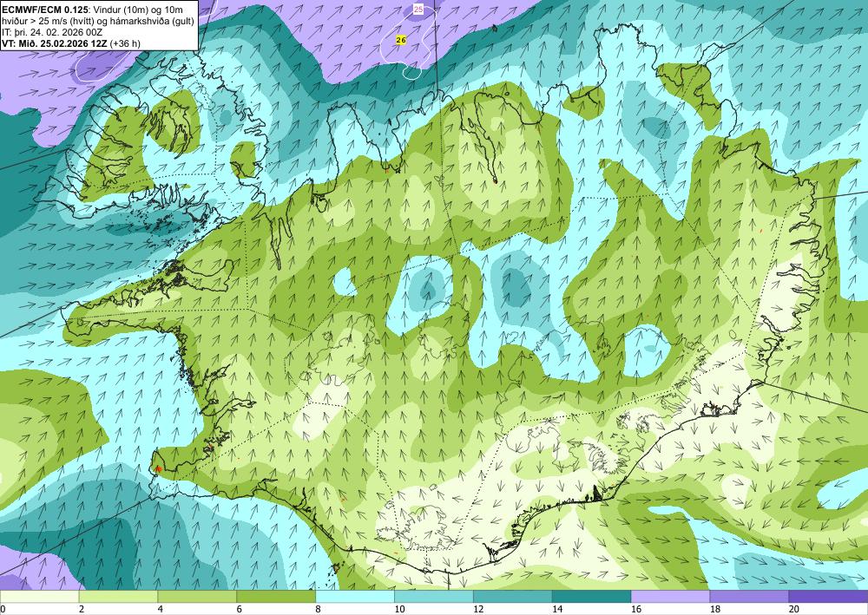Click the '(+36 h)' forecast offset text
This screenshot has width=868, height=615.
click(125, 43)
